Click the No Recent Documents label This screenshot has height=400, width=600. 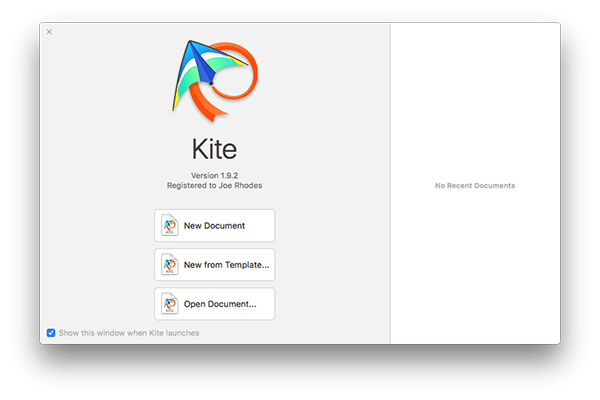(475, 186)
